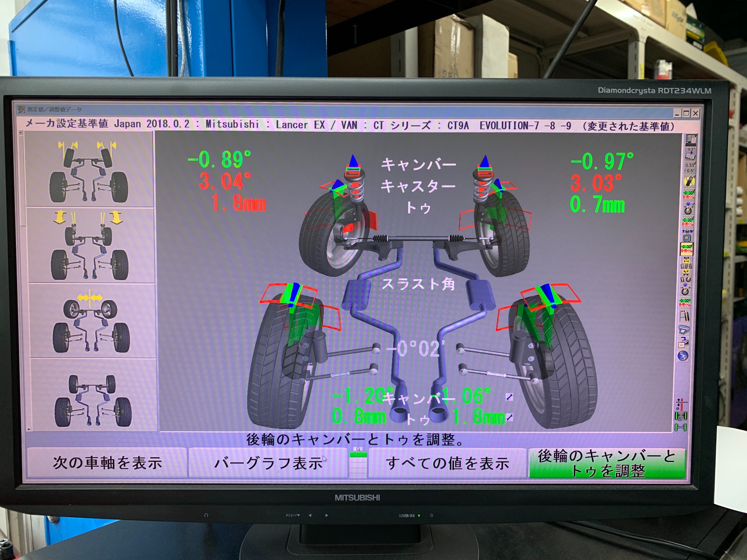Image resolution: width=747 pixels, height=560 pixels.
Task: Select the highlighted yellow-framed -0.30° measurements icon
Action: [687, 249]
